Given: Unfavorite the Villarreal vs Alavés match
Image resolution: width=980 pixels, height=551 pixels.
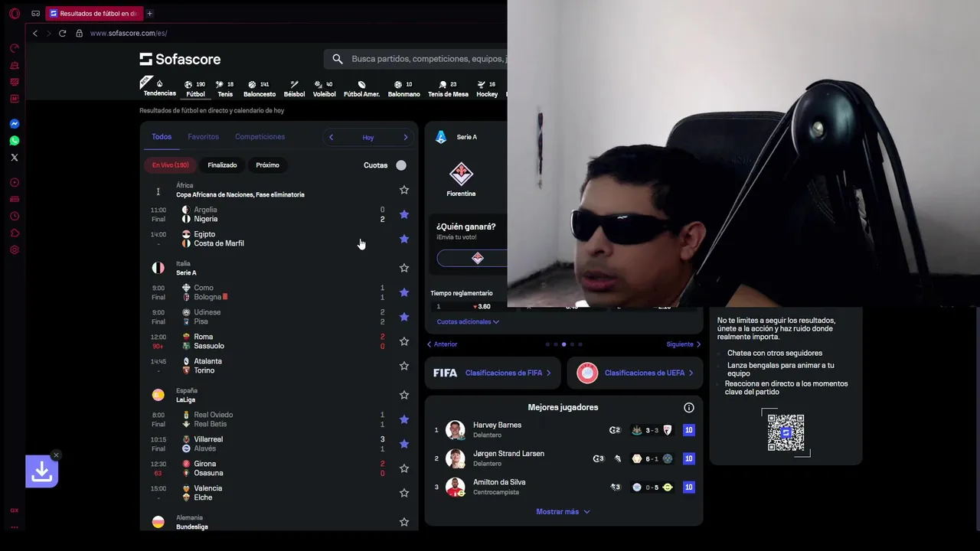Looking at the screenshot, I should pyautogui.click(x=404, y=444).
